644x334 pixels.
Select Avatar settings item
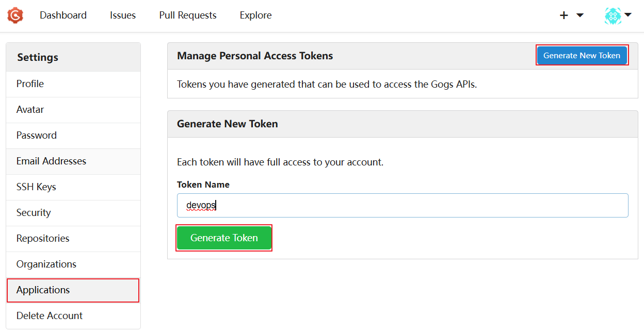click(30, 109)
